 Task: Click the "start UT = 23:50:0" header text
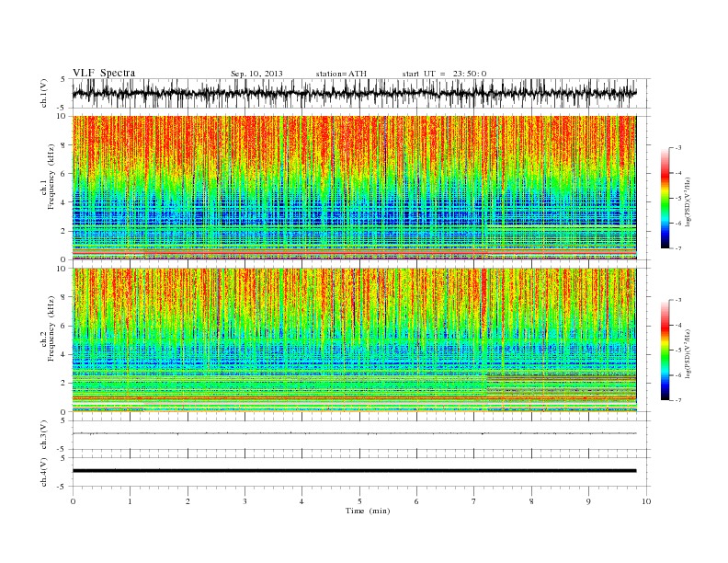(x=444, y=74)
